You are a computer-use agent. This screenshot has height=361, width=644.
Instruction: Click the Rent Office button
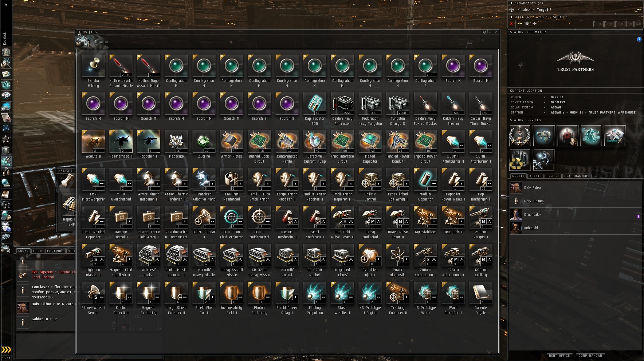click(x=559, y=356)
